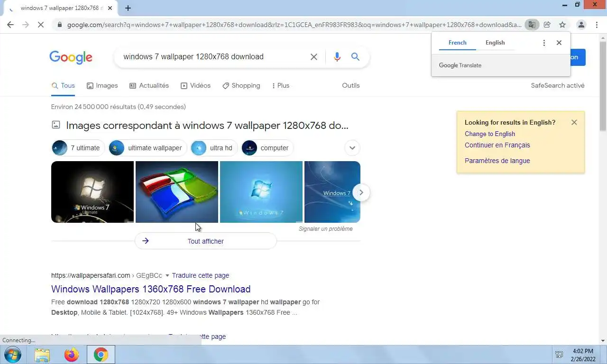Expand the Plus menu
Screen dimensions: 607x364
(x=280, y=86)
